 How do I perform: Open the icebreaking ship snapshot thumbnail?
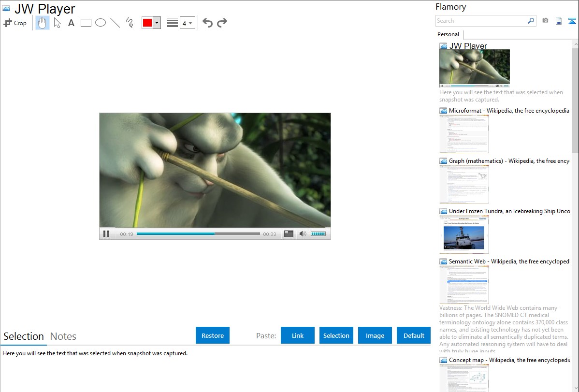(x=464, y=234)
